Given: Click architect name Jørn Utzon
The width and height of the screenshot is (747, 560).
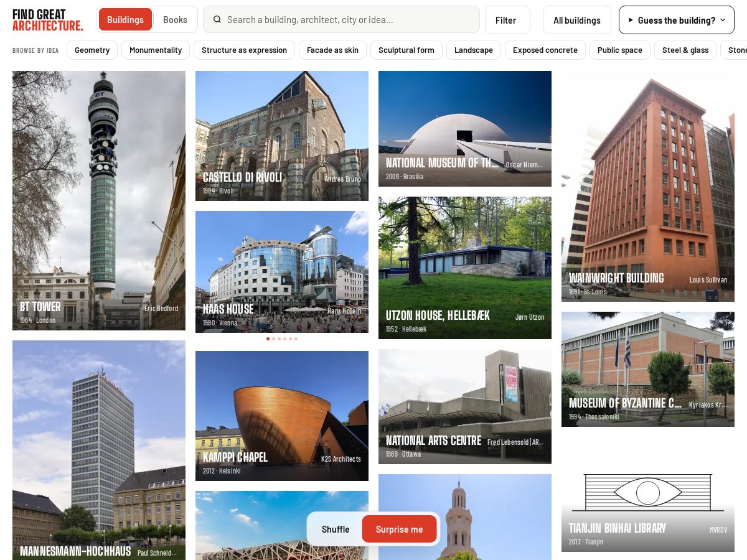Looking at the screenshot, I should point(530,317).
